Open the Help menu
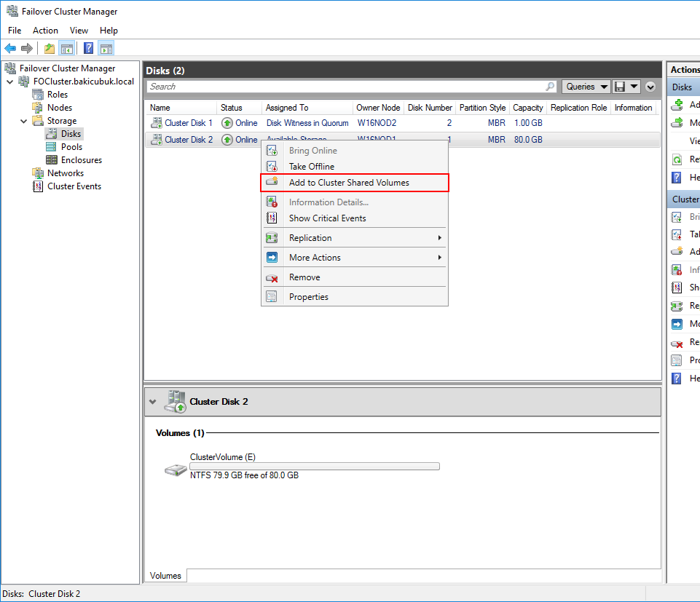 (109, 31)
